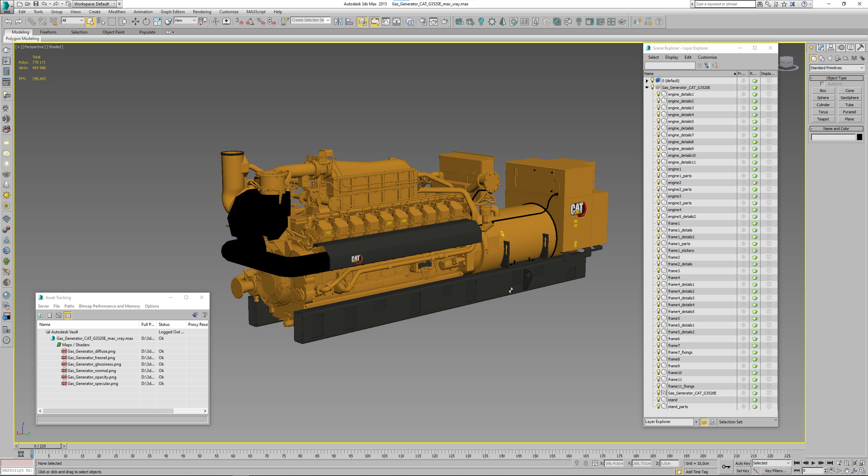Play the animation
The height and width of the screenshot is (476, 868).
tap(813, 463)
